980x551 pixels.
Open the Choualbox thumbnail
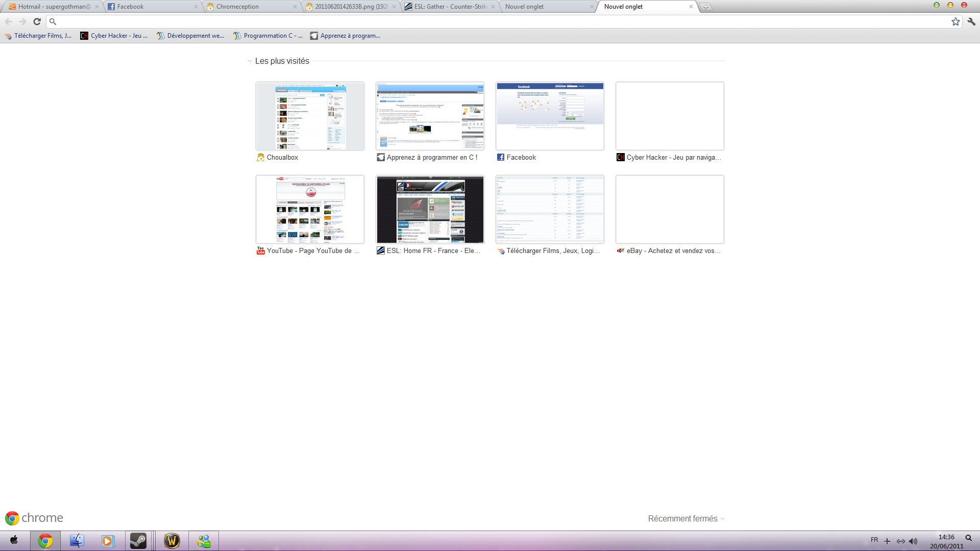(310, 116)
